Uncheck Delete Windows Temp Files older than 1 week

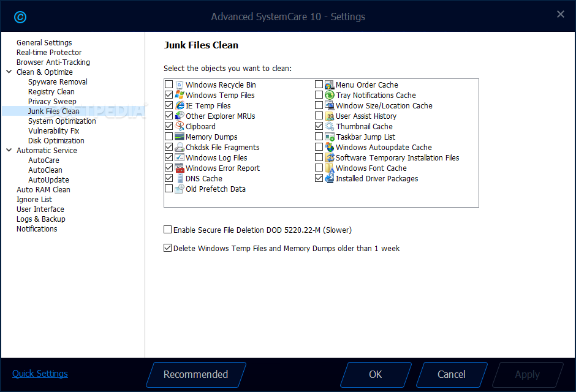(x=167, y=247)
